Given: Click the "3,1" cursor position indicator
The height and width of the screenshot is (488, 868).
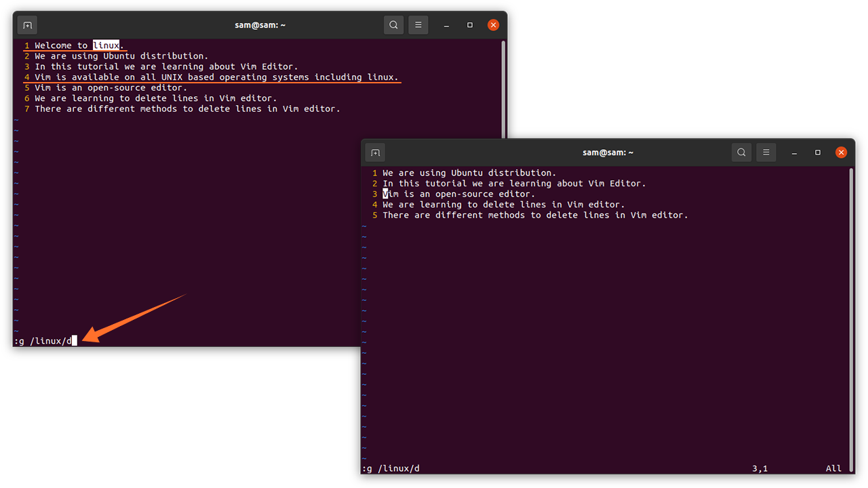Looking at the screenshot, I should 759,468.
